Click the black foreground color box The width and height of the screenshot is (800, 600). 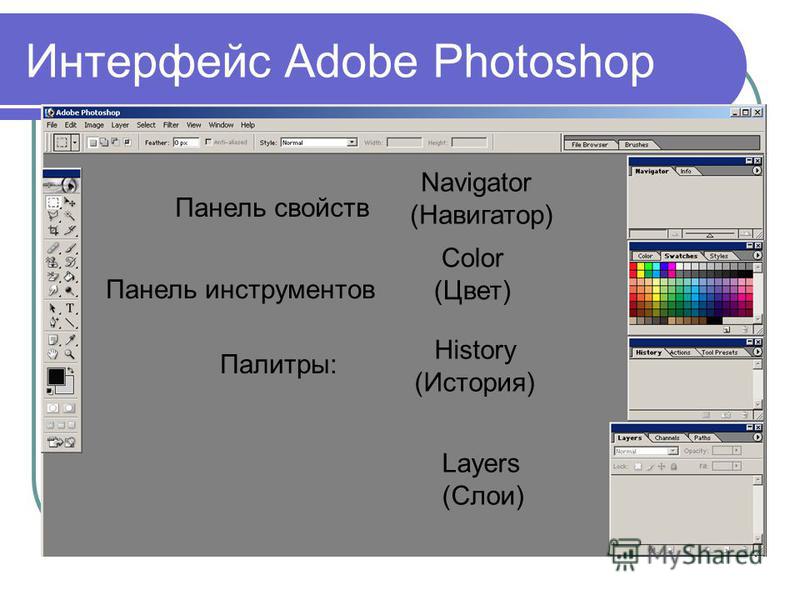[56, 377]
